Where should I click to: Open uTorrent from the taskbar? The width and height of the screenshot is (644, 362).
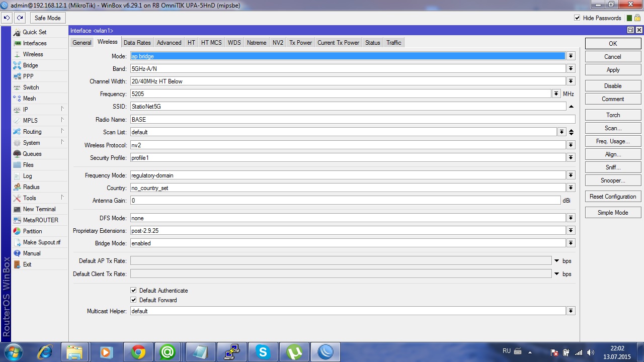click(294, 352)
